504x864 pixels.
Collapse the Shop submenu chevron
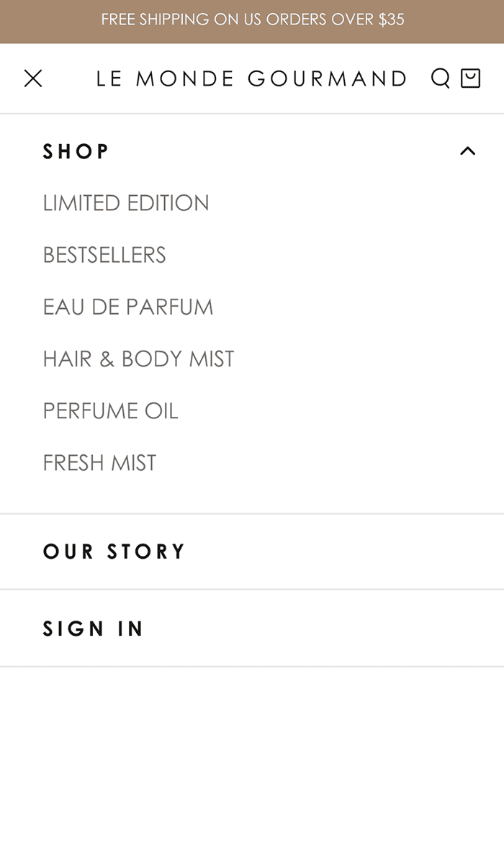pyautogui.click(x=467, y=151)
